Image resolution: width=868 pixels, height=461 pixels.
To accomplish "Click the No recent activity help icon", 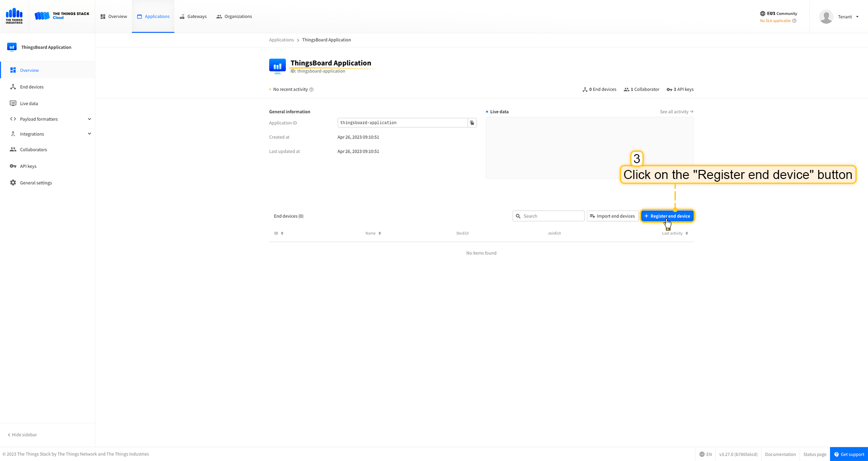I will pyautogui.click(x=311, y=89).
